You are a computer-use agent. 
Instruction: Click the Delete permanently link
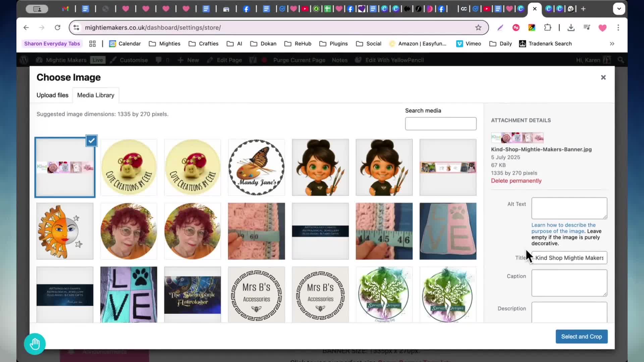[516, 181]
